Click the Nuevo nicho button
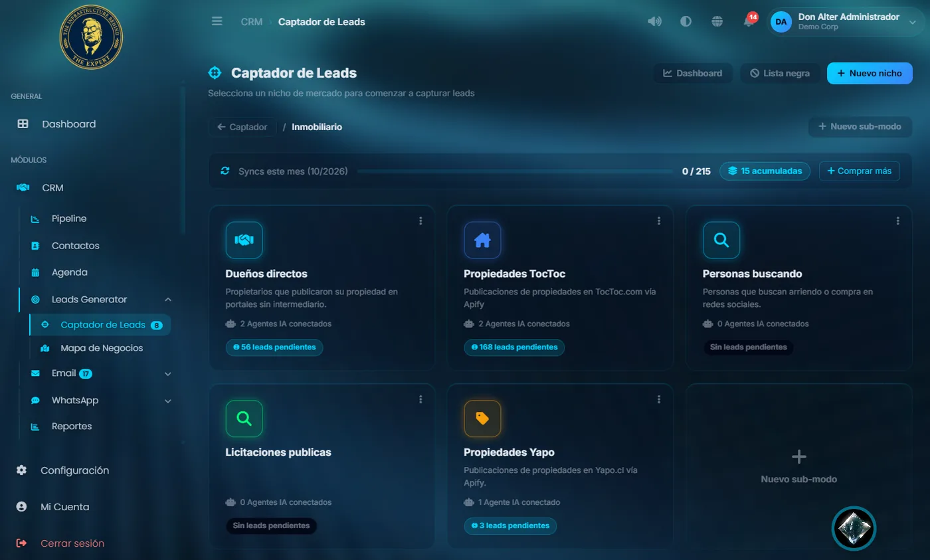The height and width of the screenshot is (560, 930). [870, 73]
